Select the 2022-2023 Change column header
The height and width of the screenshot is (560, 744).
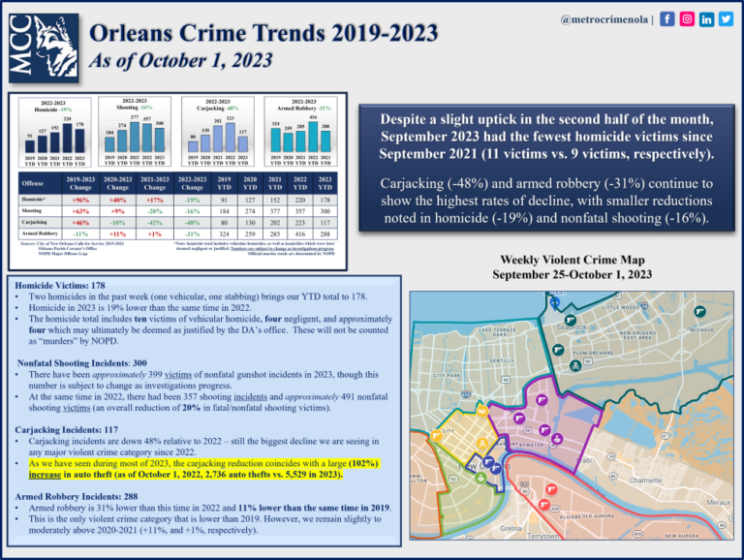(x=192, y=183)
